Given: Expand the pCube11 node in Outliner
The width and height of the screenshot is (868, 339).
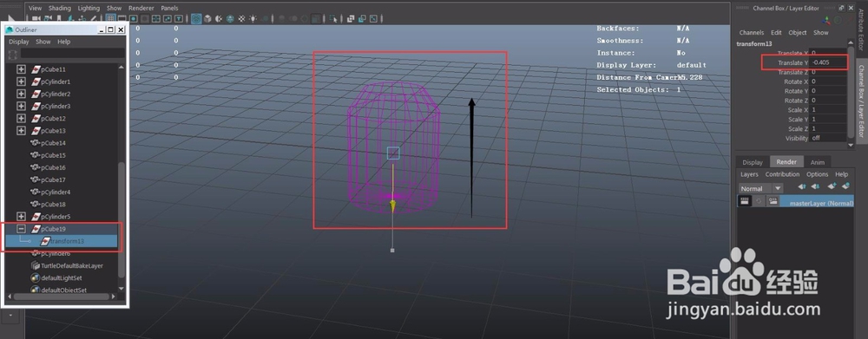Looking at the screenshot, I should [x=21, y=69].
